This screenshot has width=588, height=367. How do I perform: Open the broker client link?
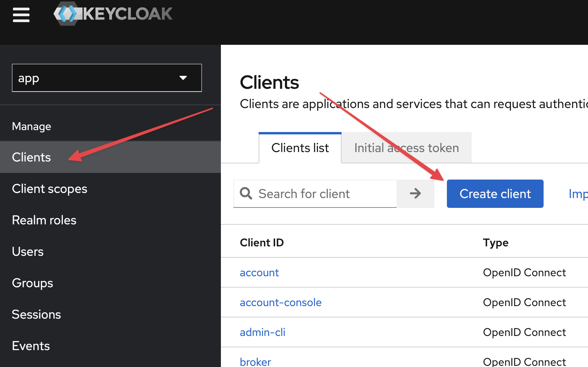coord(255,361)
